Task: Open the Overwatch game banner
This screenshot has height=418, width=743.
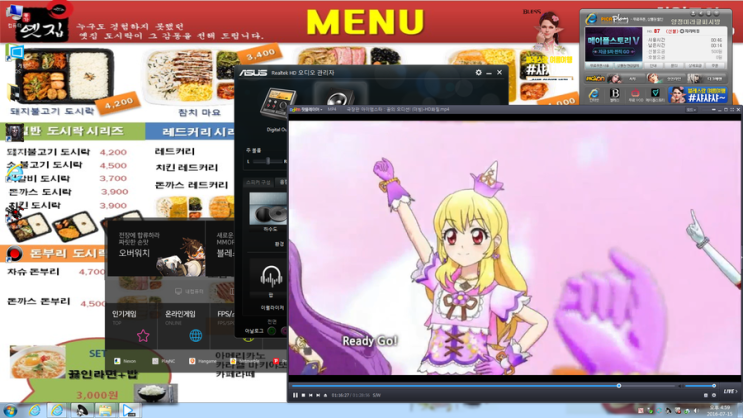Action: coord(155,248)
